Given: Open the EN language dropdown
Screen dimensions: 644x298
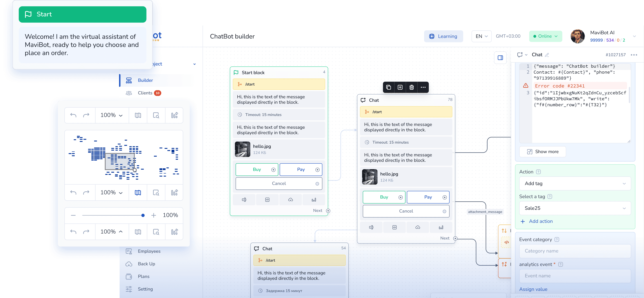Looking at the screenshot, I should coord(481,36).
